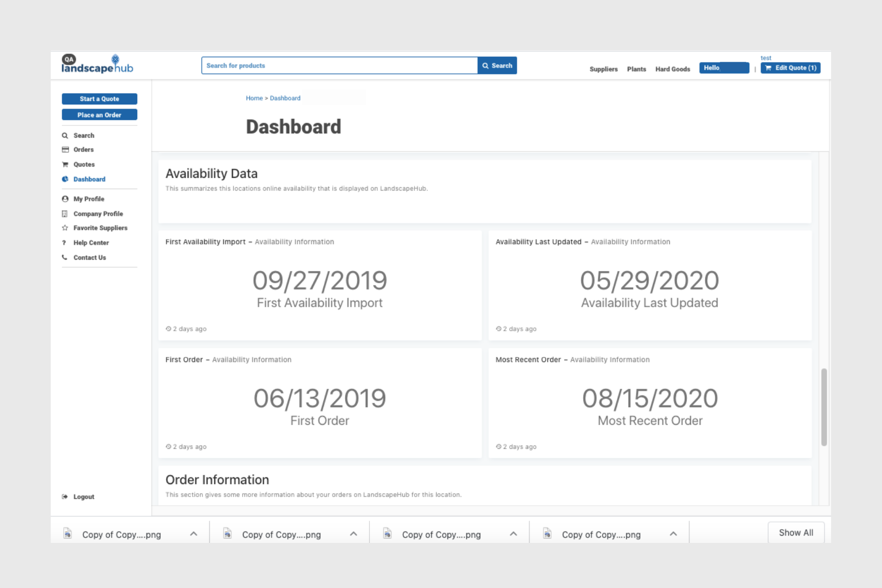882x588 pixels.
Task: Open the Suppliers menu in top navigation
Action: pyautogui.click(x=603, y=69)
